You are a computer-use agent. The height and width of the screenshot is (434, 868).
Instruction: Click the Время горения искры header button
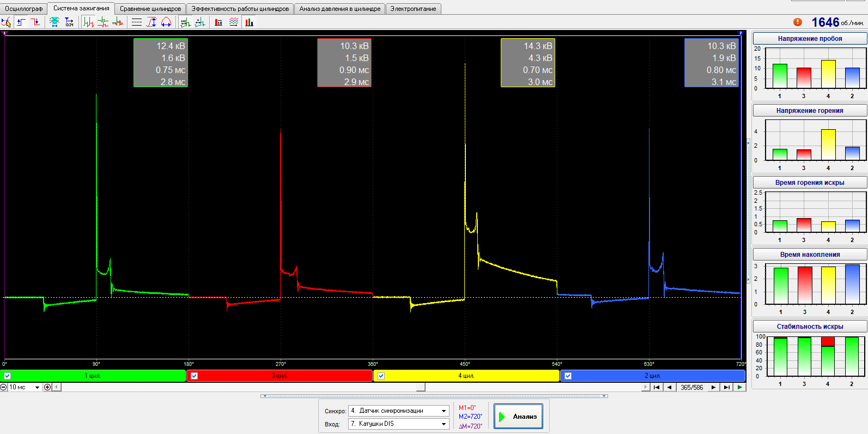pyautogui.click(x=810, y=183)
